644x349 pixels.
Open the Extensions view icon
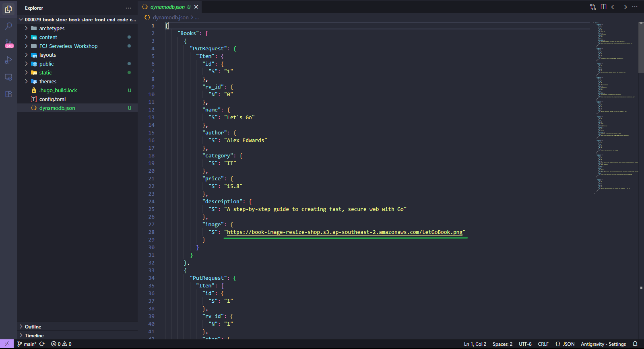8,94
